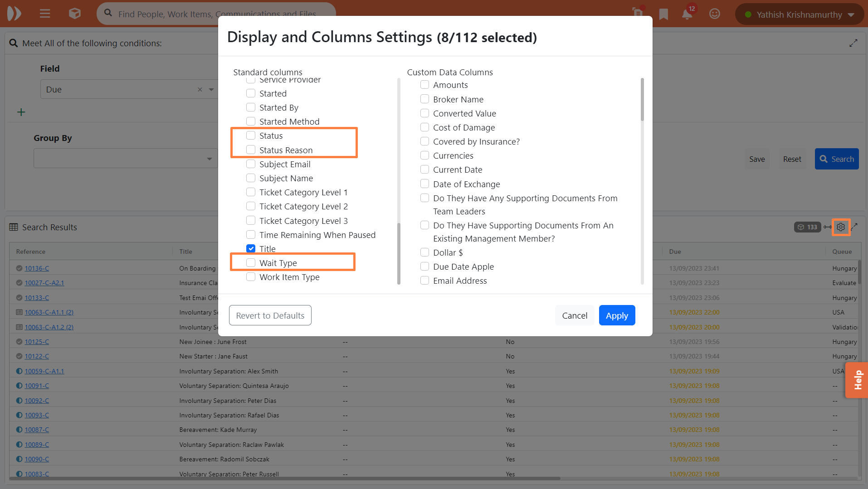Check the Broker Name custom column

coord(424,99)
